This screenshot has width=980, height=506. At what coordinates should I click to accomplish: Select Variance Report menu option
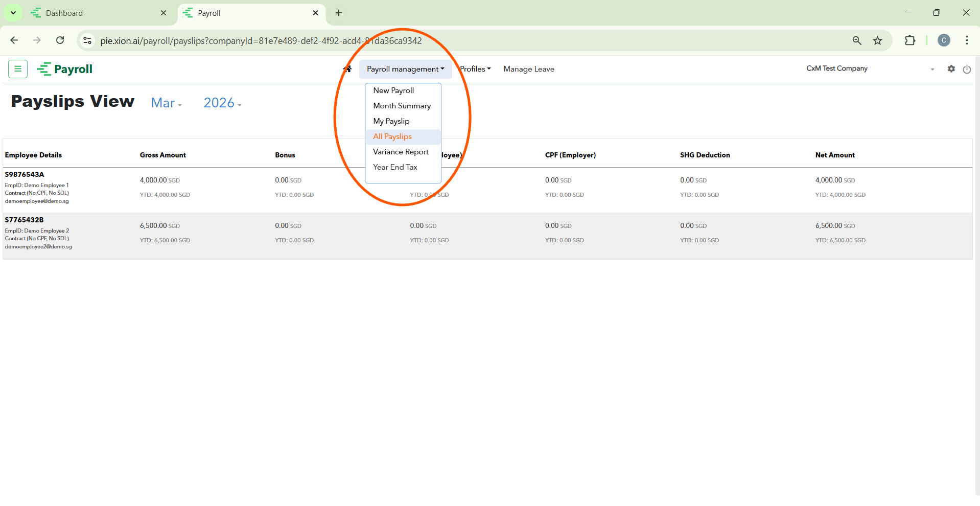pos(401,152)
